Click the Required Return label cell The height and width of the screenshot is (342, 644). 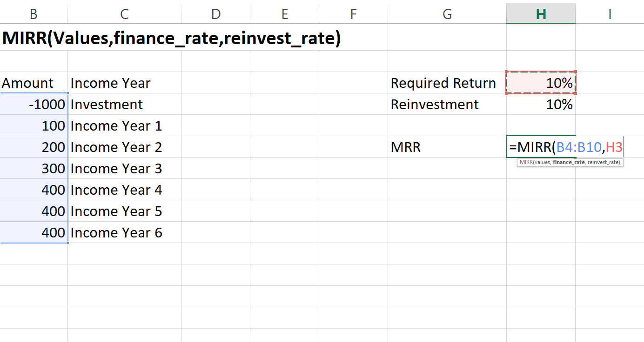coord(443,83)
